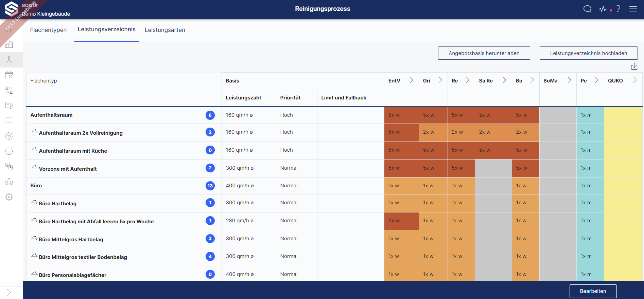The image size is (644, 299).
Task: Expand the QUKO column group
Action: click(635, 80)
